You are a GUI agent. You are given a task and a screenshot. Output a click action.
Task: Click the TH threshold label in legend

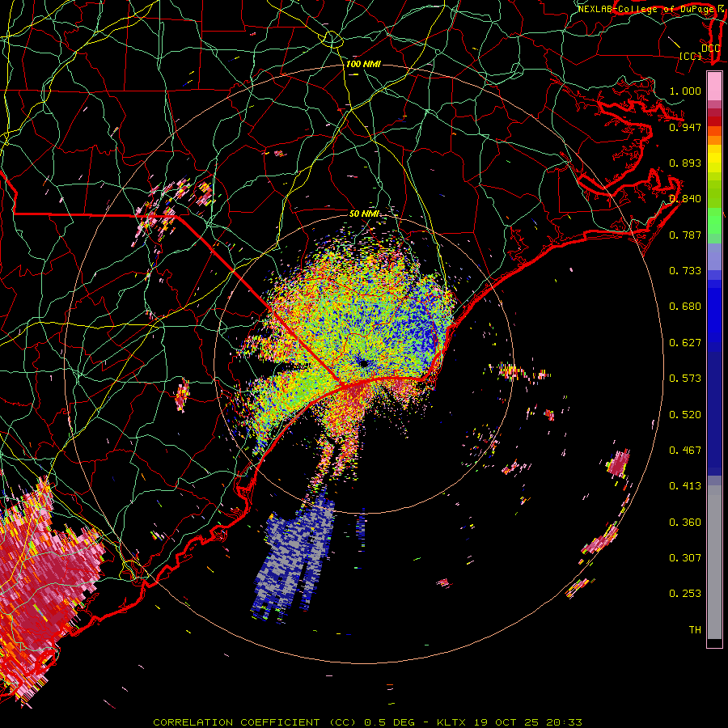click(695, 630)
